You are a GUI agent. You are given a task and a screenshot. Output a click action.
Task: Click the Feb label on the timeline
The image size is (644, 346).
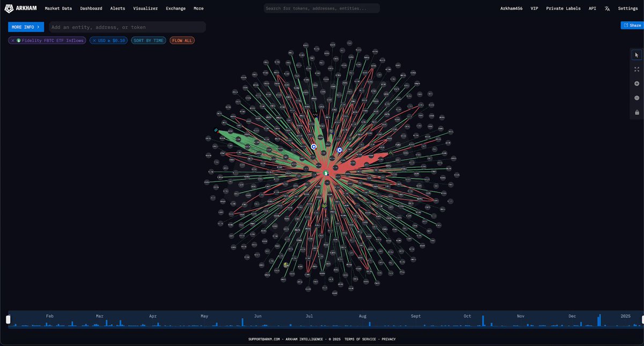[x=50, y=316]
